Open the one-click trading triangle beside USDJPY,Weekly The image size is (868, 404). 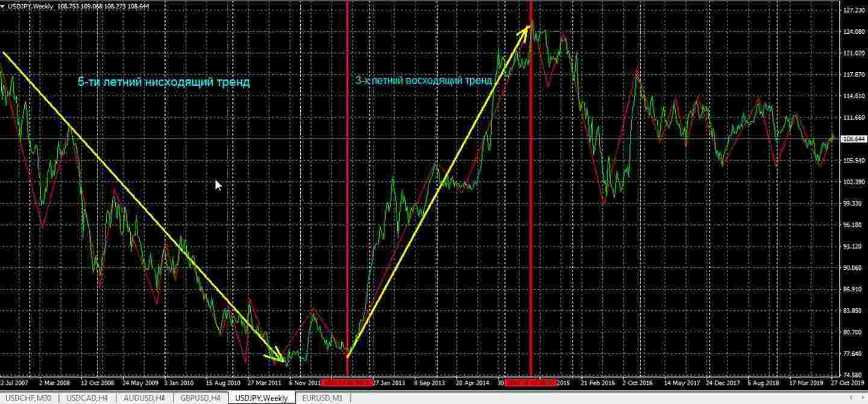point(4,6)
